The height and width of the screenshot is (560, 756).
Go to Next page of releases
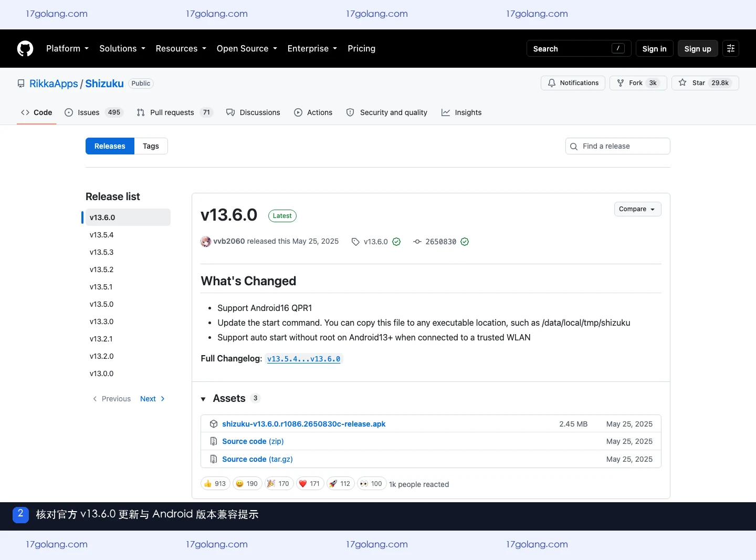coord(153,399)
